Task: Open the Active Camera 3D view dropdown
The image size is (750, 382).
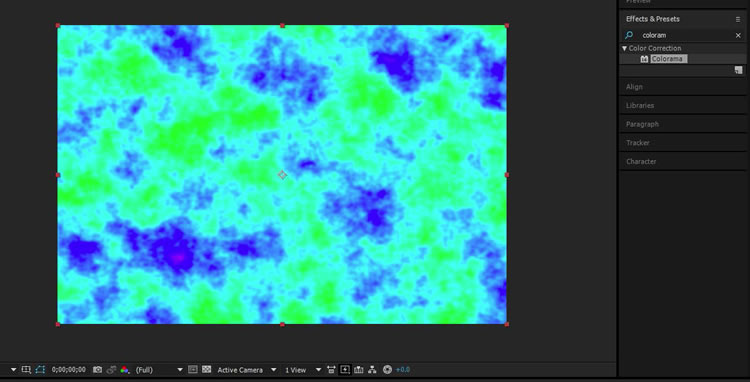Action: [247, 370]
